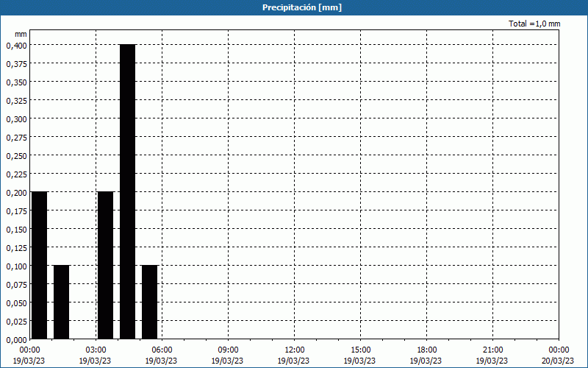
Task: Click the 0,000 y-axis label
Action: click(16, 340)
